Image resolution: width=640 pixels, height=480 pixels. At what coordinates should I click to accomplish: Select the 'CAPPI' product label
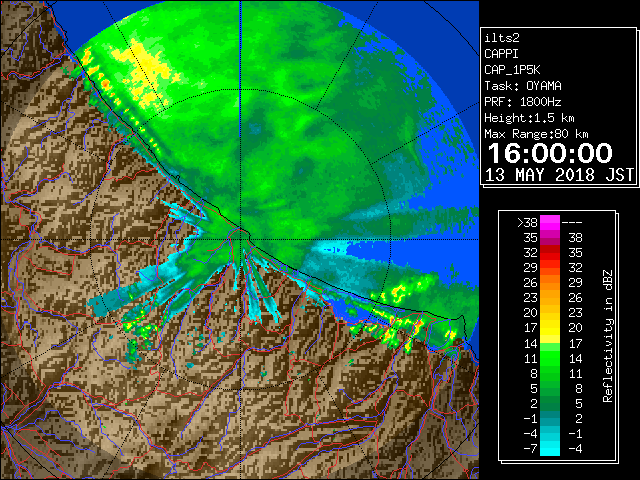(x=501, y=54)
